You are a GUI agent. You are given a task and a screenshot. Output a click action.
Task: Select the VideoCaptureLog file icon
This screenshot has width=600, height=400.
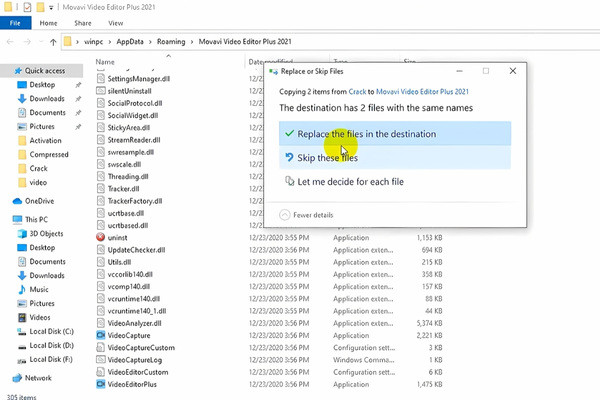(x=101, y=360)
